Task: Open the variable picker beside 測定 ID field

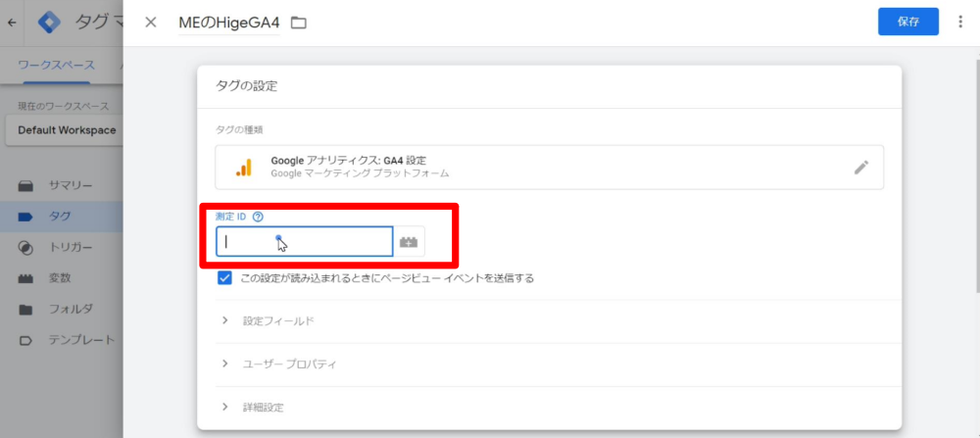Action: pos(409,242)
